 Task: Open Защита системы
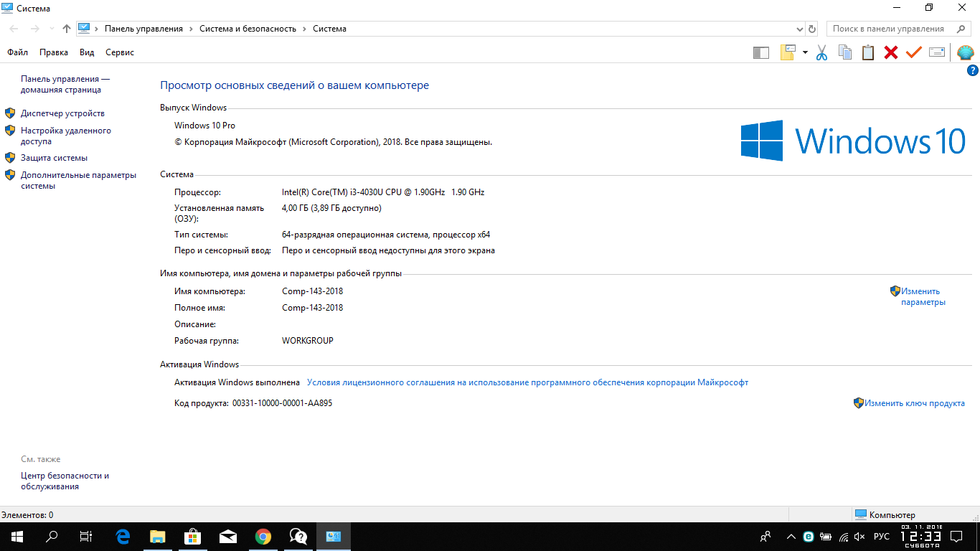(x=54, y=158)
